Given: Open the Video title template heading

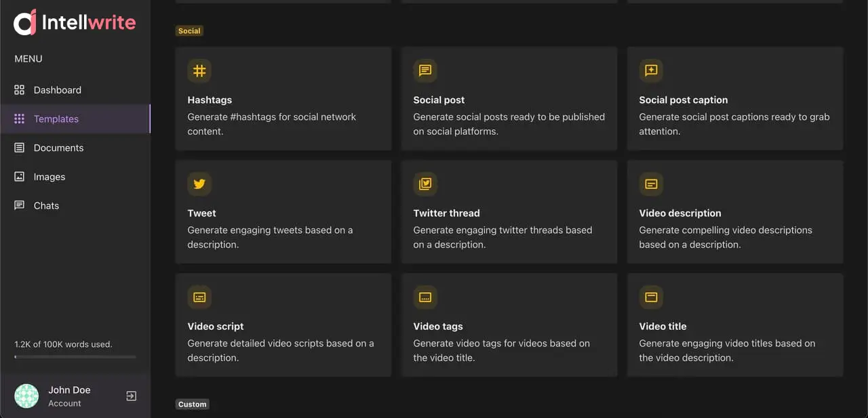Looking at the screenshot, I should tap(663, 327).
